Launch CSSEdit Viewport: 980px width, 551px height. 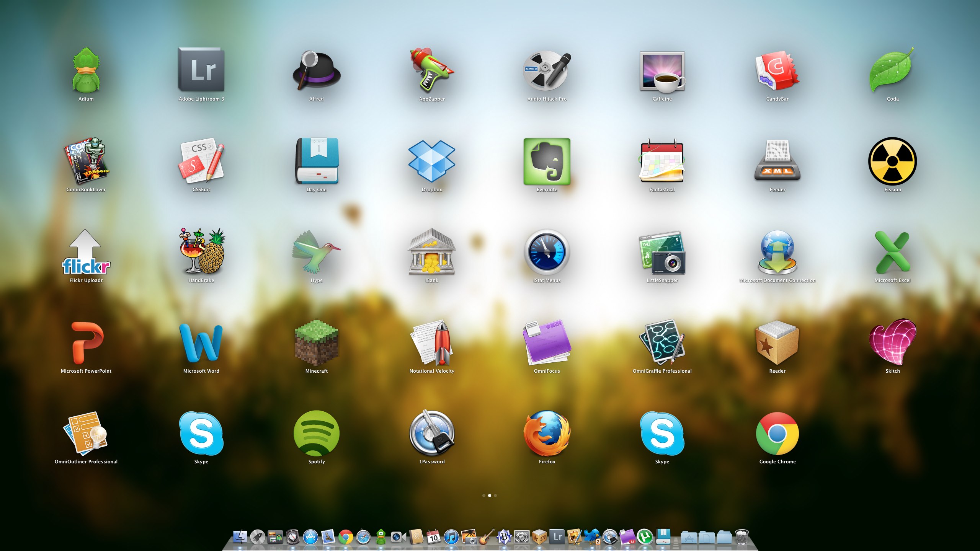(x=201, y=161)
